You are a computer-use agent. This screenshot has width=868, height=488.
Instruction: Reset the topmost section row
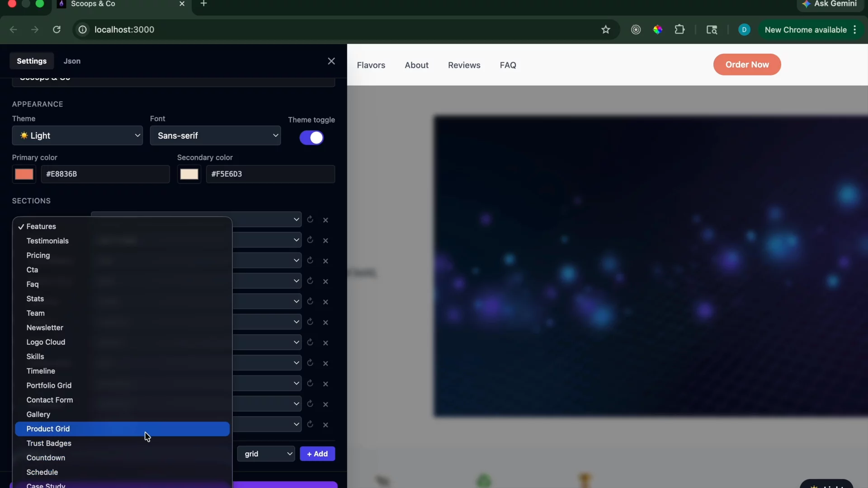tap(310, 220)
